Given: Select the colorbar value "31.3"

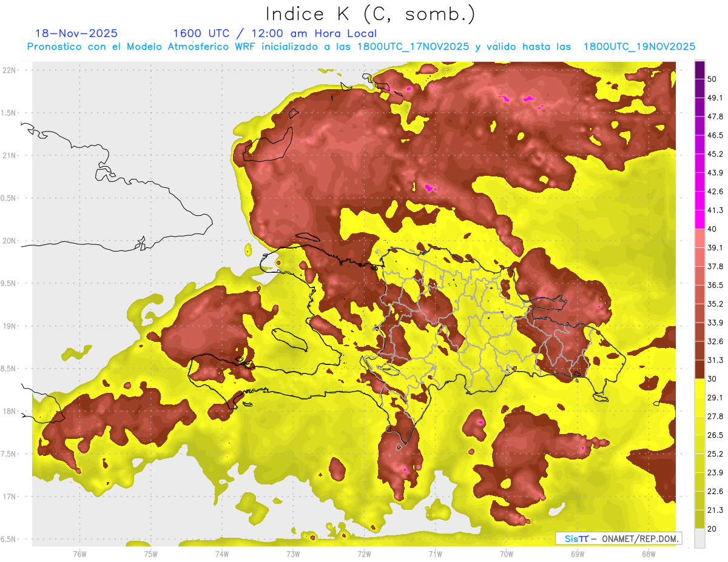Looking at the screenshot, I should [715, 360].
